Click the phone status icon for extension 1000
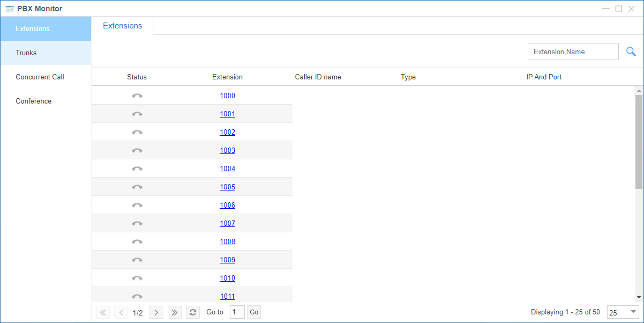The image size is (644, 323). (137, 96)
